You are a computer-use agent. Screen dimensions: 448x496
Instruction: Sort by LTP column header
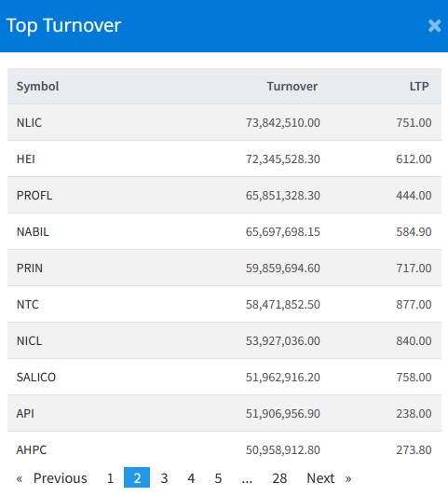(x=419, y=87)
